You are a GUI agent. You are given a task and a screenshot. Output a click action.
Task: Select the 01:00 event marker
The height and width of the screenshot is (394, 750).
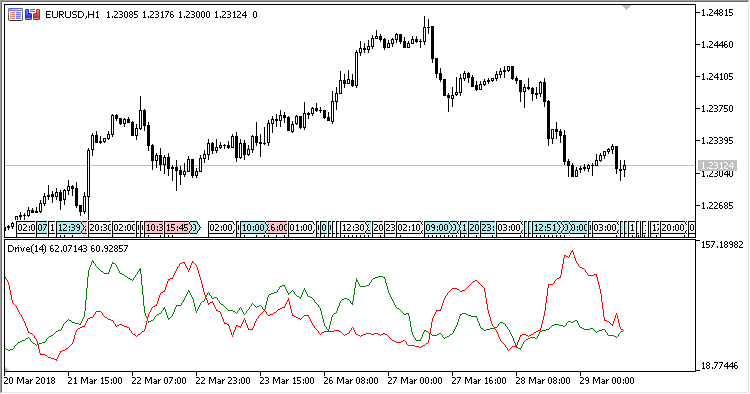[301, 228]
